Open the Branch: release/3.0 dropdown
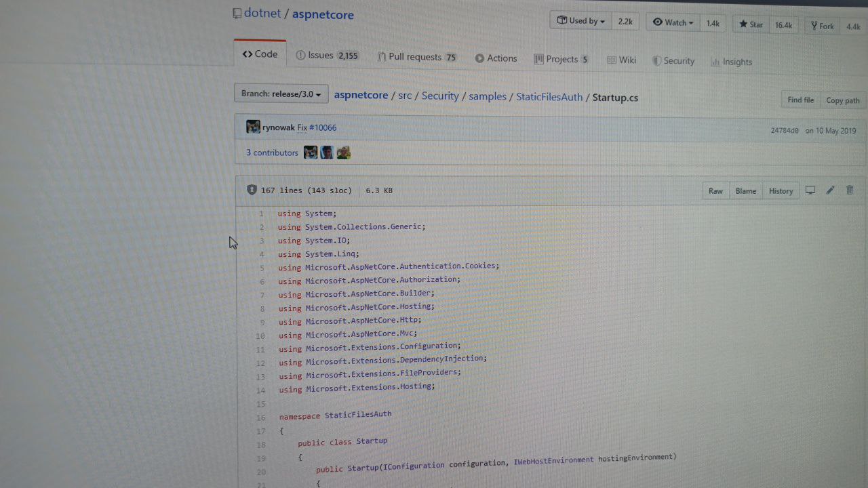Image resolution: width=868 pixels, height=488 pixels. [x=281, y=94]
